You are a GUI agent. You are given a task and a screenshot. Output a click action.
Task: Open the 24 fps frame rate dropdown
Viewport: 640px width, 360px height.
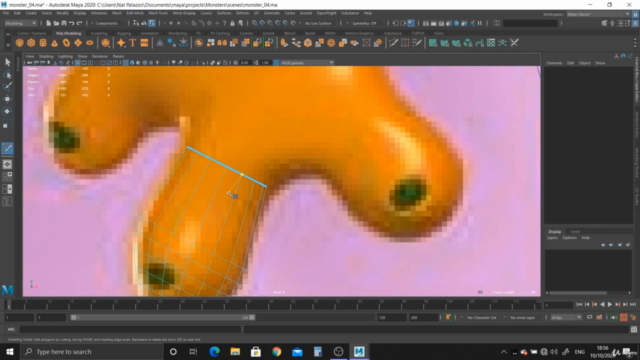(566, 318)
